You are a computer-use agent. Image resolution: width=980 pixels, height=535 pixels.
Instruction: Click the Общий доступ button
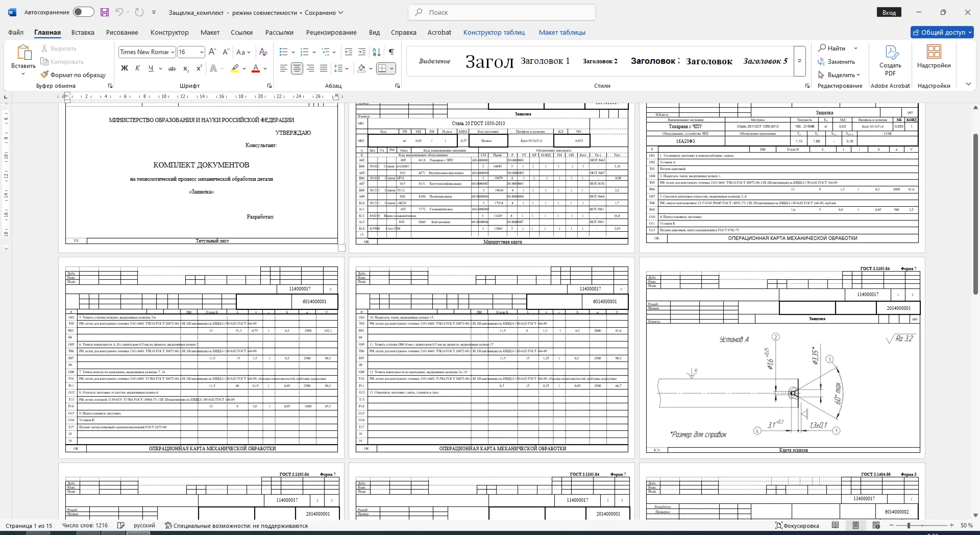pos(942,32)
